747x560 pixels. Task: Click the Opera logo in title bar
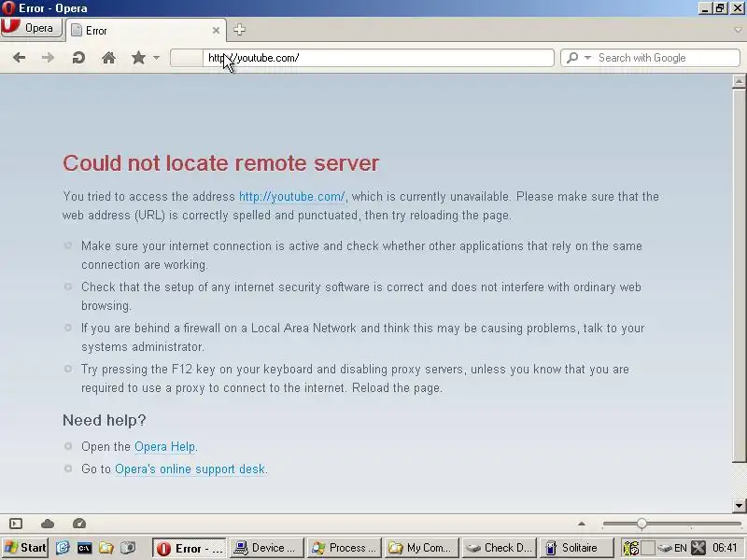[8, 8]
